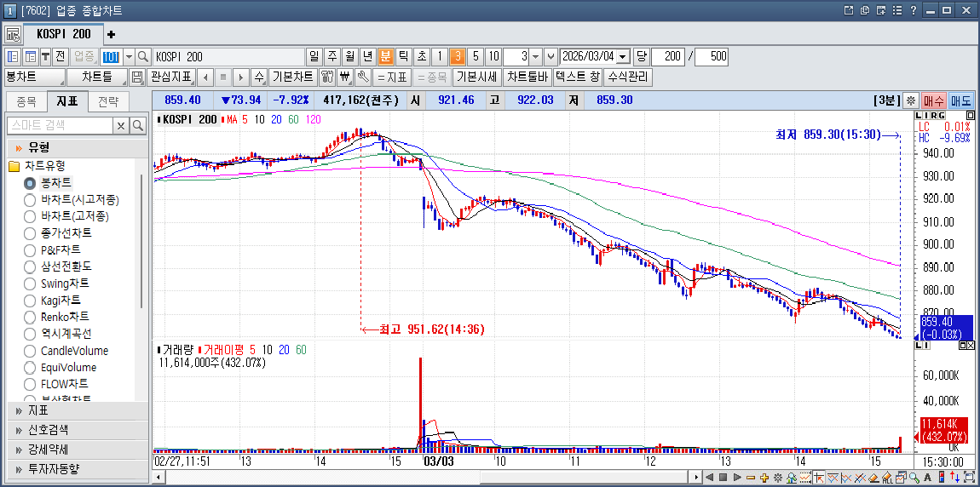
Task: Click the 수식관리 button
Action: (x=628, y=77)
